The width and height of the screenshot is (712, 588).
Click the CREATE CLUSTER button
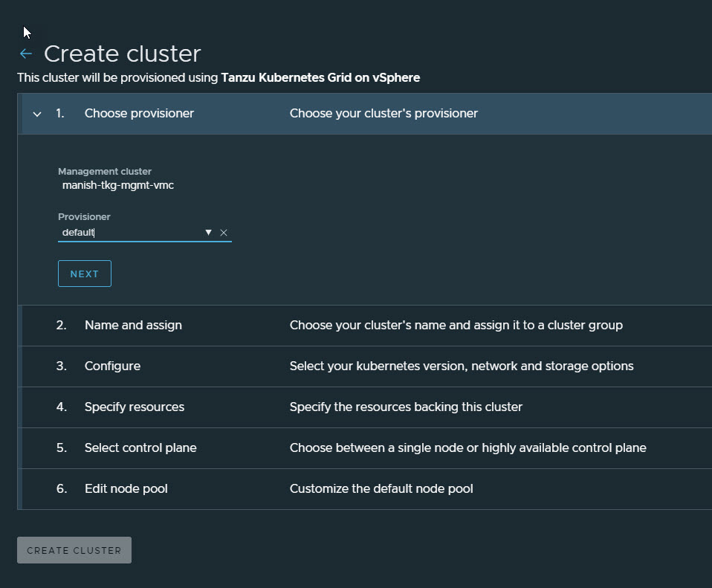point(74,550)
